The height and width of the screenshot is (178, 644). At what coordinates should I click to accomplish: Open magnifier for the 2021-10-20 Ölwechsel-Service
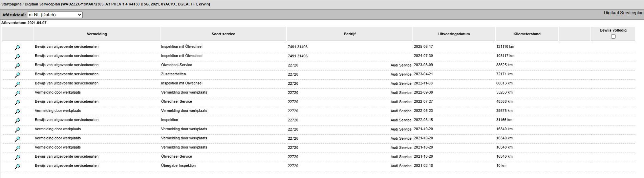tap(18, 157)
